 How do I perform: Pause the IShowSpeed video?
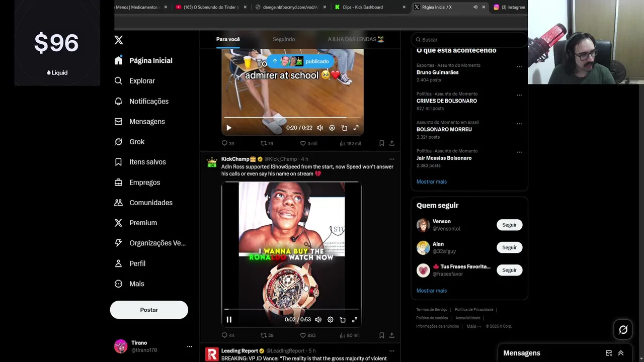click(x=229, y=319)
